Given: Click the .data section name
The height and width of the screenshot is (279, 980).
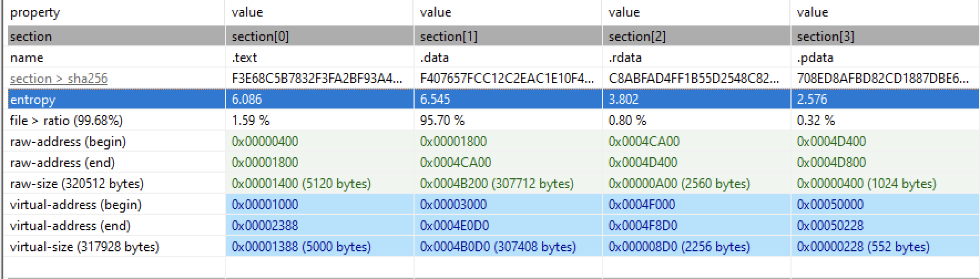Looking at the screenshot, I should coord(435,58).
